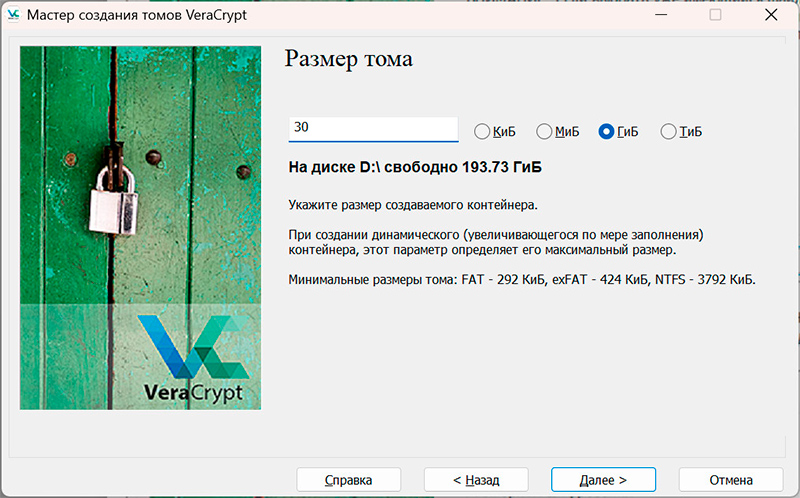
Task: Open help with the Справка button
Action: [348, 480]
